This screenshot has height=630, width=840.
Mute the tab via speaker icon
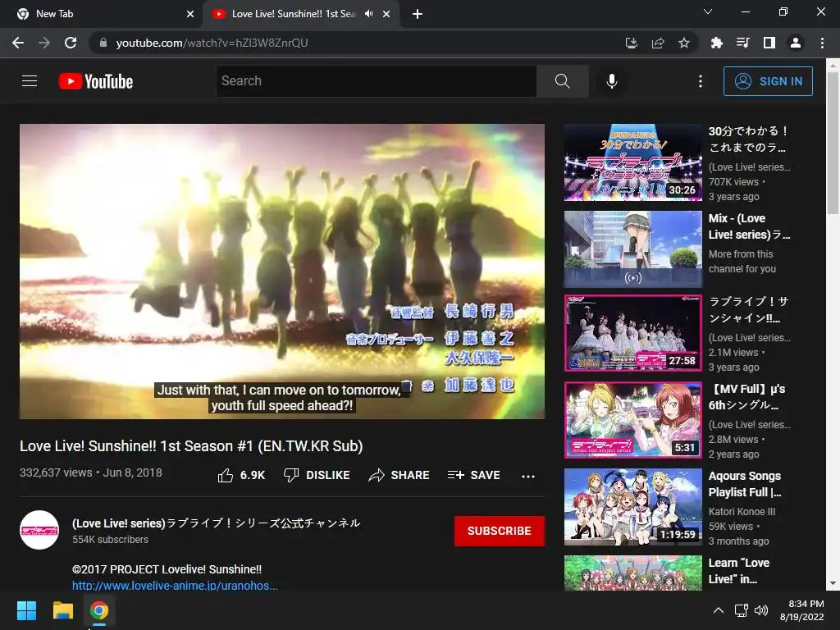pos(368,14)
